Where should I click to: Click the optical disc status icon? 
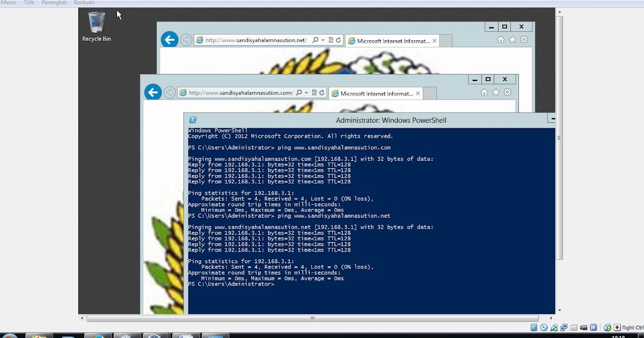click(x=544, y=327)
